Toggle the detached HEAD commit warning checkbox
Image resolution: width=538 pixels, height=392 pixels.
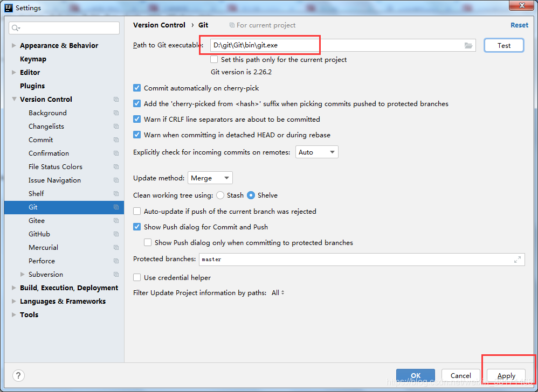[137, 135]
